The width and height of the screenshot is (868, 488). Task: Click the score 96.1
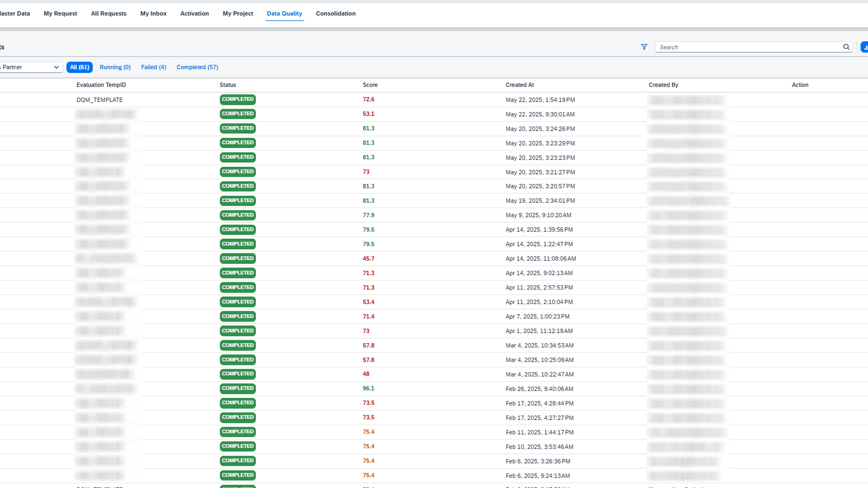[x=368, y=389]
